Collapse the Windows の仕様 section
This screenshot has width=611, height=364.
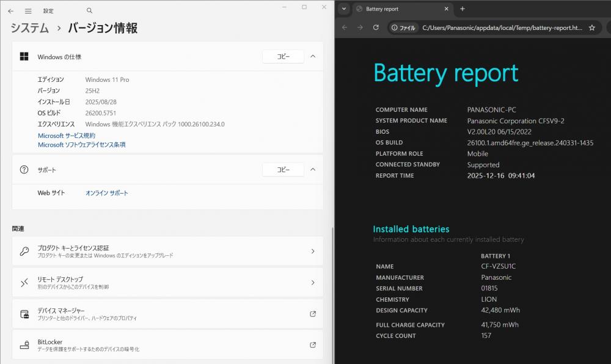pyautogui.click(x=313, y=57)
